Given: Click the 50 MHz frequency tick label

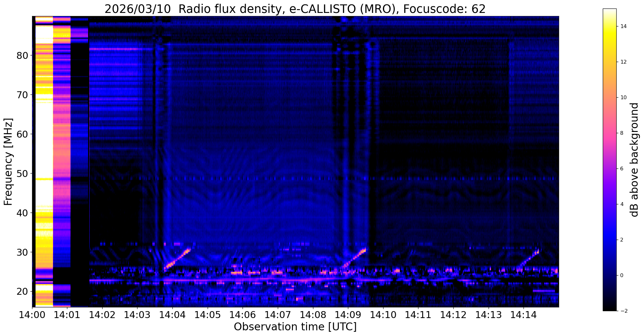Looking at the screenshot, I should click(x=22, y=174).
